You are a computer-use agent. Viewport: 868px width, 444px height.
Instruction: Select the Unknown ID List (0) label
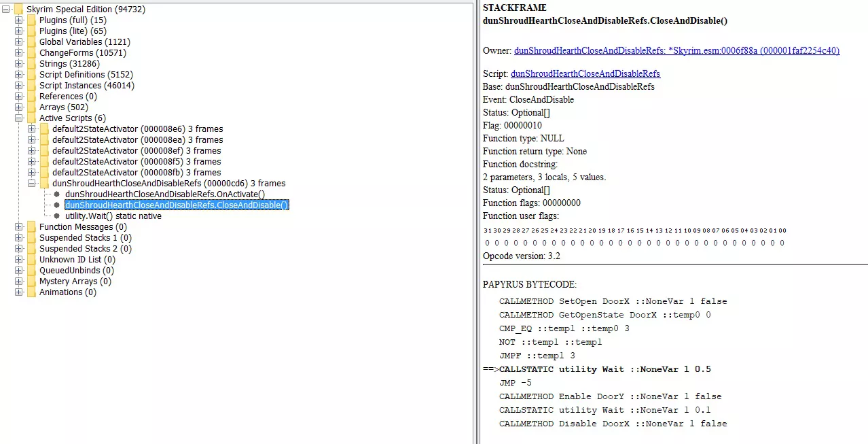(77, 260)
